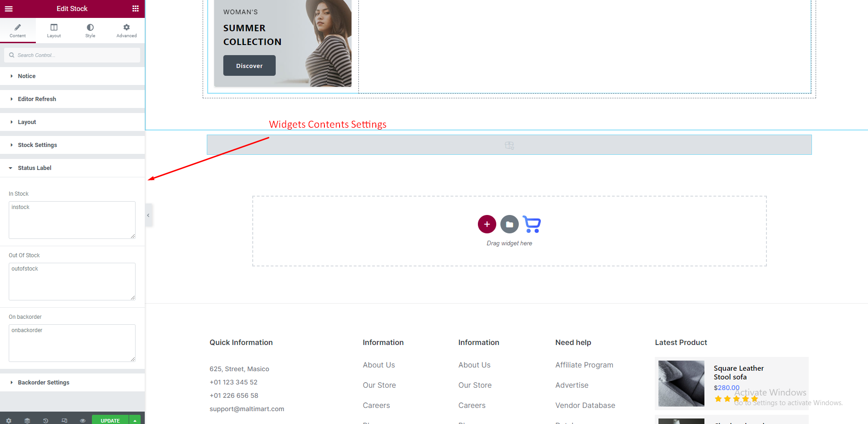Click the Discover banner button
This screenshot has height=424, width=868.
(249, 66)
